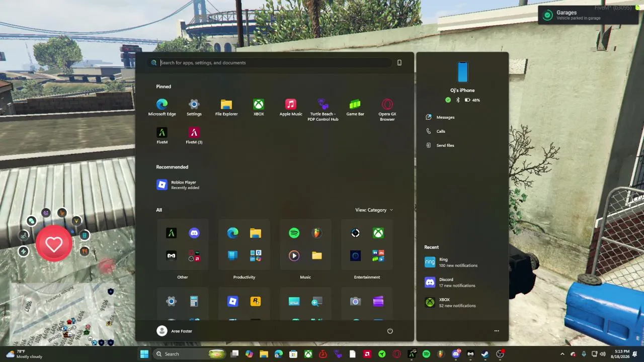Open the pinned Settings app
This screenshot has height=362, width=644.
point(194,107)
